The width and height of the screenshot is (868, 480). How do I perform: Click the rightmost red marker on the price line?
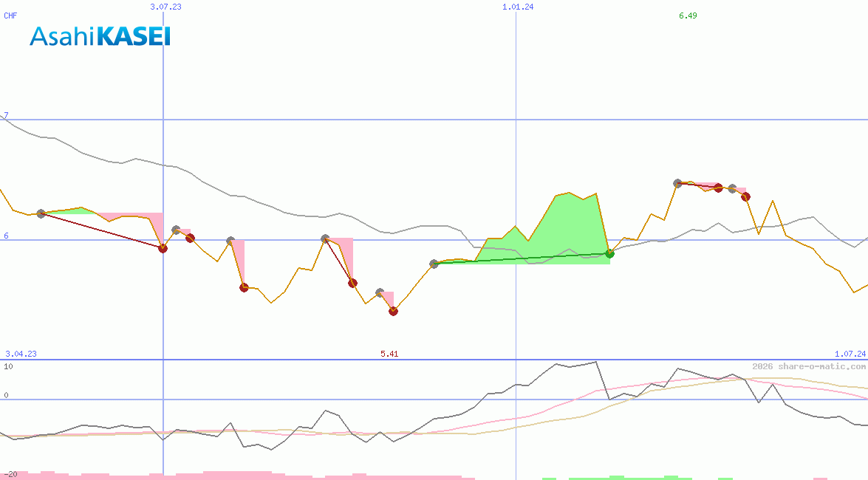tap(745, 196)
